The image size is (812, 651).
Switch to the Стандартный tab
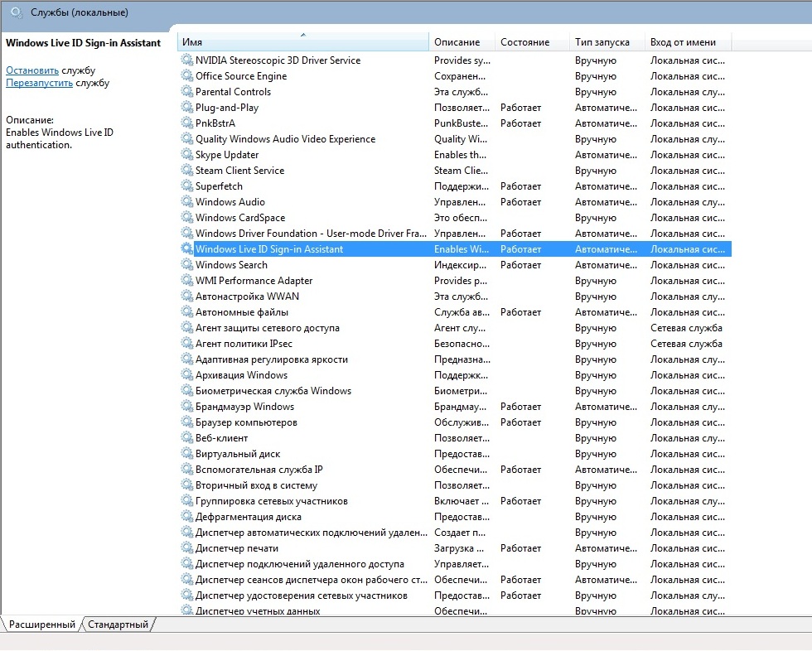[x=118, y=624]
